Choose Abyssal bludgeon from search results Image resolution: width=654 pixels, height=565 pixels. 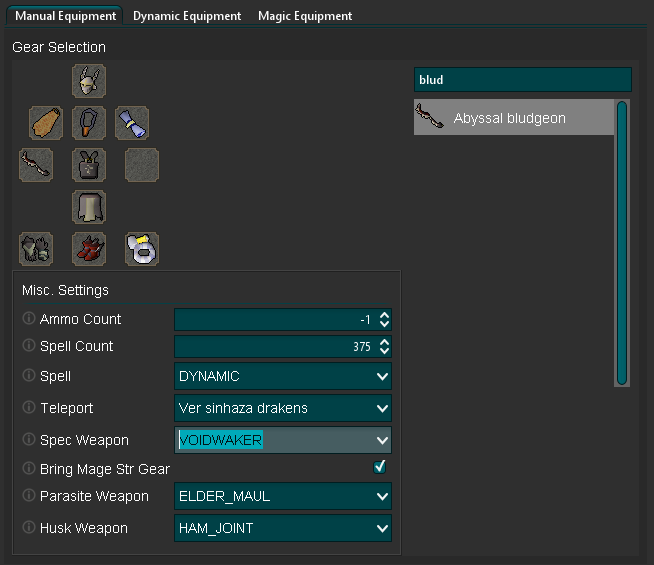(x=514, y=117)
